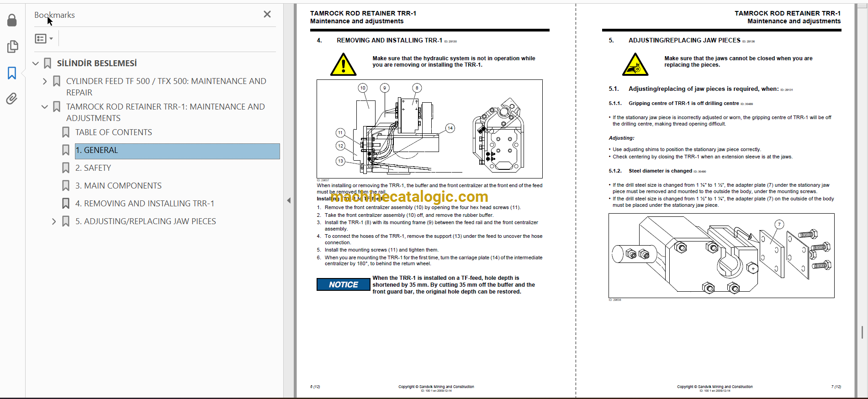
Task: Expand the 5. ADJUSTING/REPLACING JAW PIECES bookmark
Action: 54,221
